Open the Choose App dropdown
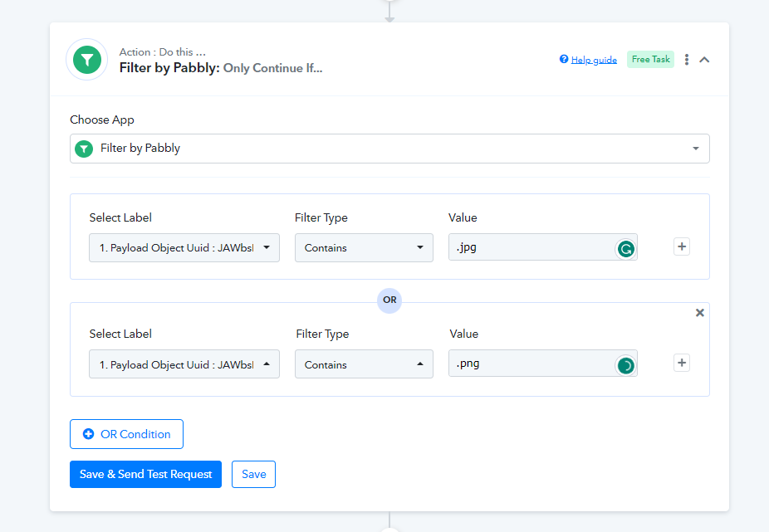Screen dimensions: 769x532 (389, 149)
